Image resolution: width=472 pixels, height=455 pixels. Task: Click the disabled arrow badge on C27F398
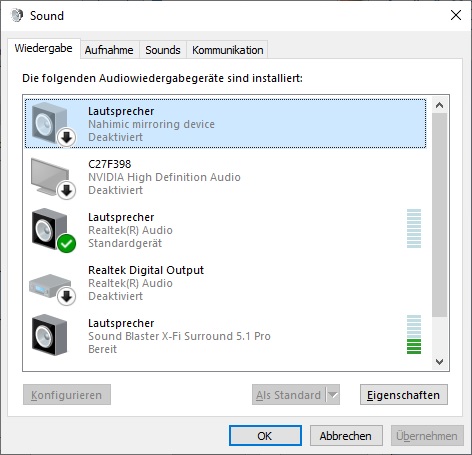pyautogui.click(x=67, y=191)
